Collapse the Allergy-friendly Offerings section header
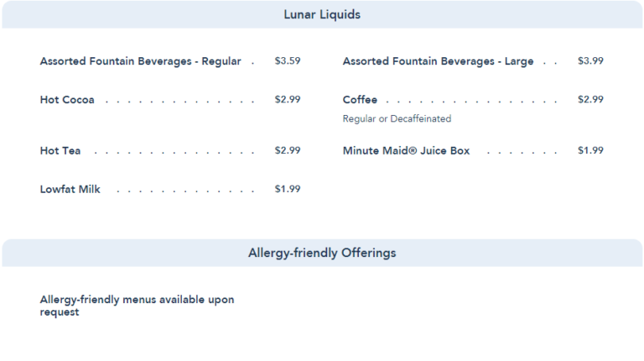The height and width of the screenshot is (361, 644). [x=322, y=253]
